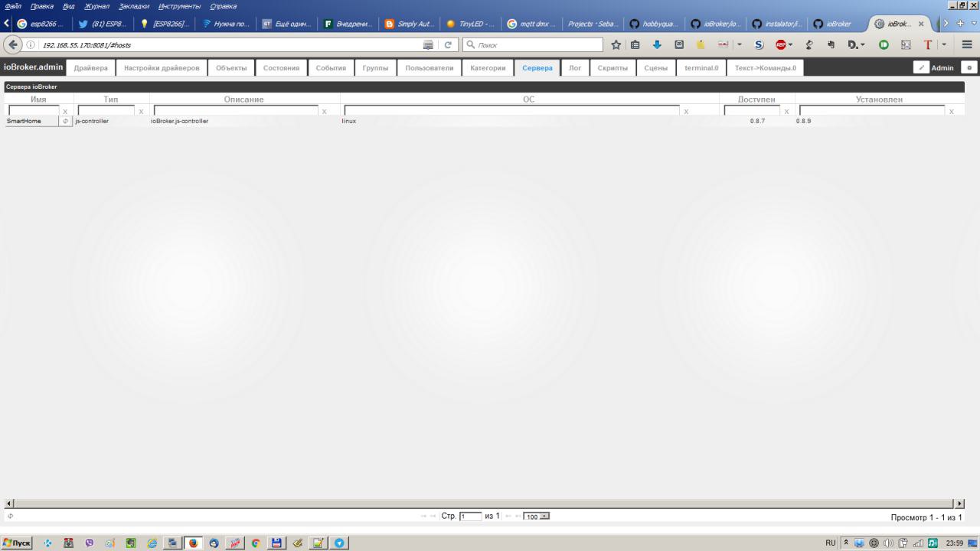Click the edit pencil button beside Admin
The width and height of the screenshot is (980, 551).
click(x=921, y=67)
